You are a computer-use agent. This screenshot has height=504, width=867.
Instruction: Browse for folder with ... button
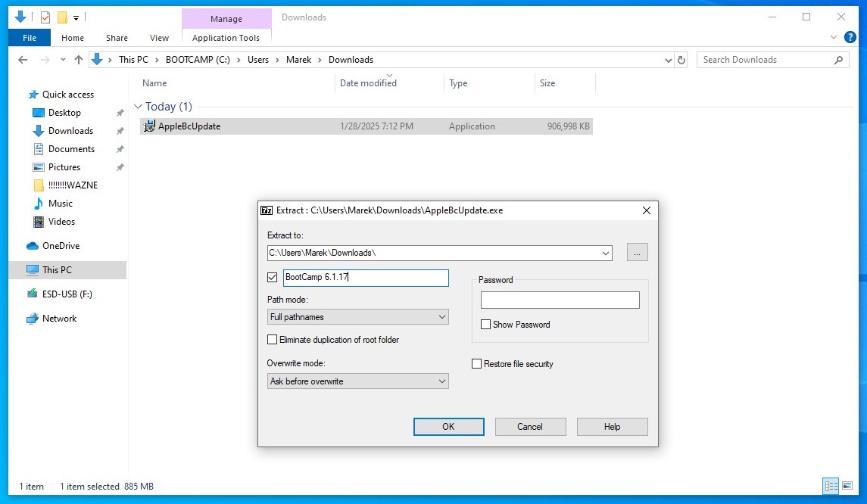pos(637,253)
